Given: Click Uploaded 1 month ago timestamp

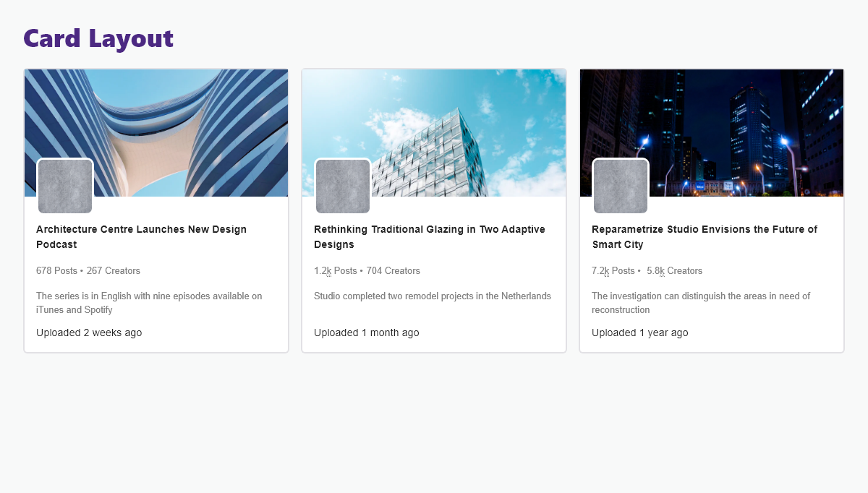Looking at the screenshot, I should (367, 333).
